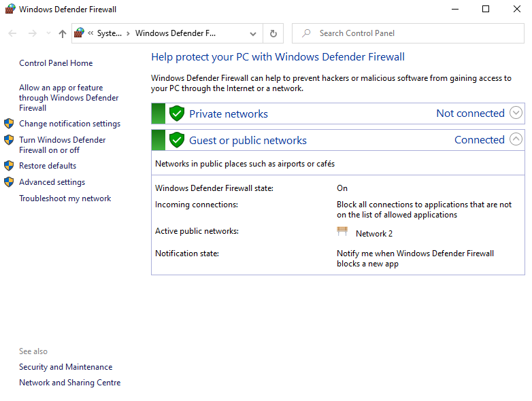Open the recent locations dropdown arrow

[x=48, y=33]
